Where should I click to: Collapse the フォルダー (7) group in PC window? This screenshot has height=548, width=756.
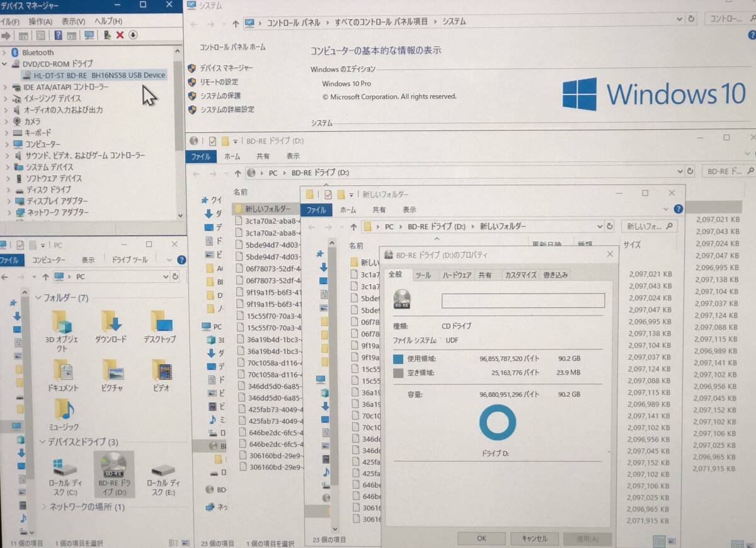(38, 297)
